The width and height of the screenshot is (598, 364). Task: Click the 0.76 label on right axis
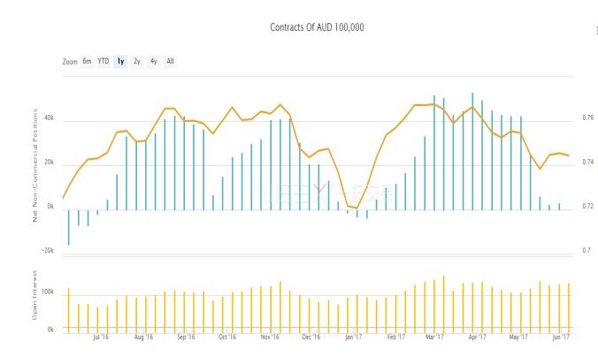pos(587,118)
